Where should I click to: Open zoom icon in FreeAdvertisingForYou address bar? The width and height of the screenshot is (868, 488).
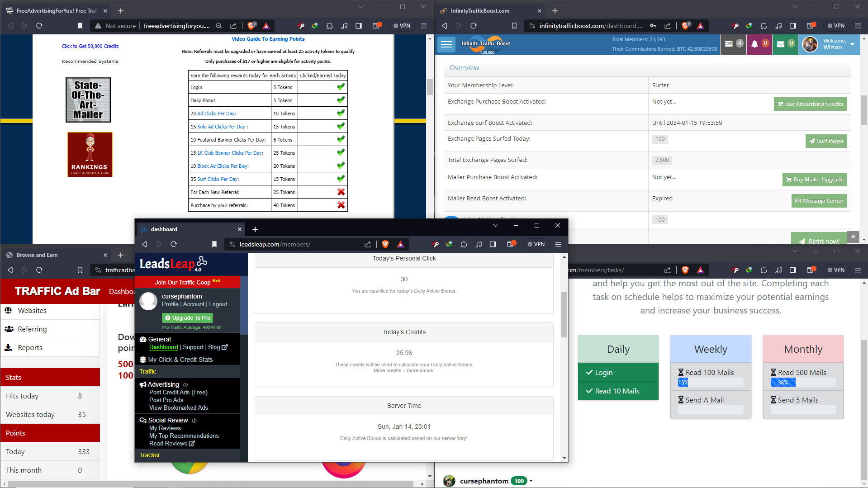219,26
